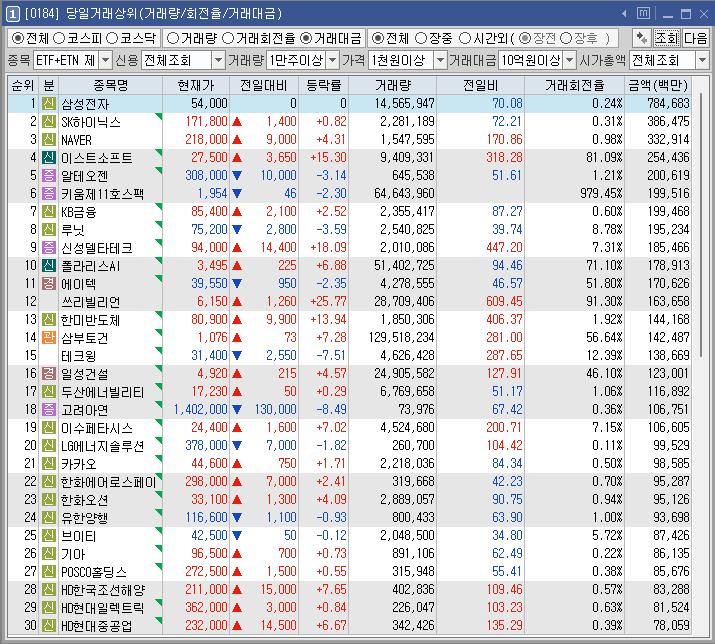Sort by the 순위 column header

[x=23, y=85]
